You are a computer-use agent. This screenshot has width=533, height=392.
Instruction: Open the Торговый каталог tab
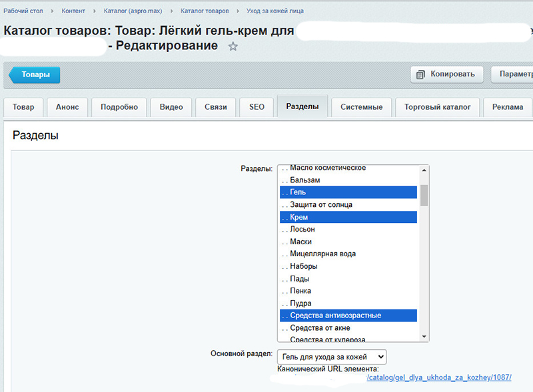pos(437,107)
